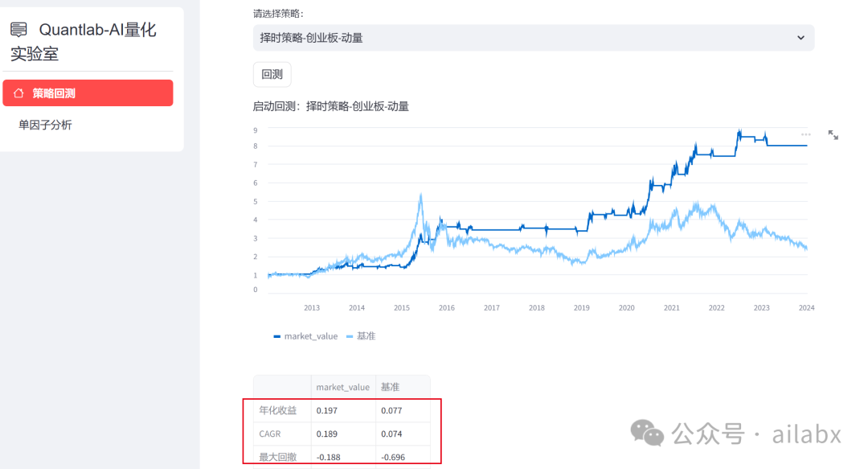Click the 请选择策略 label text
The image size is (868, 469).
click(278, 14)
